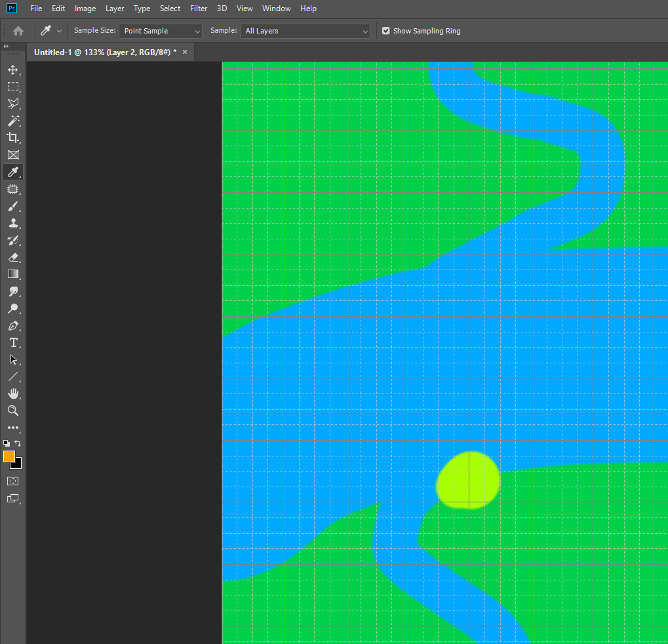Open the Sample All Layers dropdown
This screenshot has height=644, width=668.
click(305, 31)
